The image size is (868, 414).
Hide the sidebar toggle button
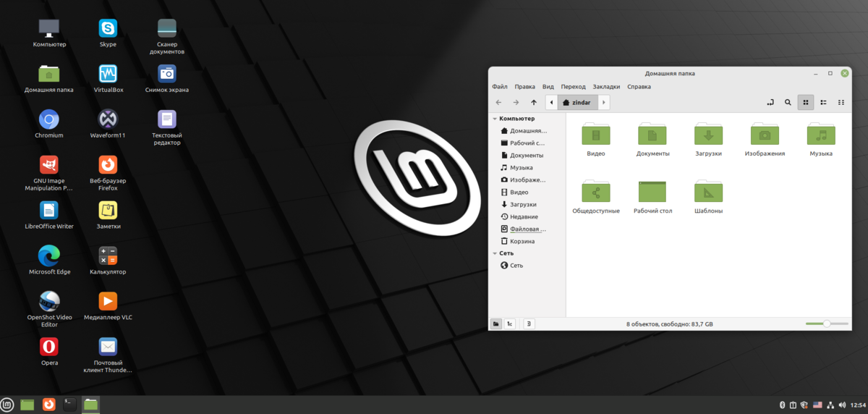[529, 324]
